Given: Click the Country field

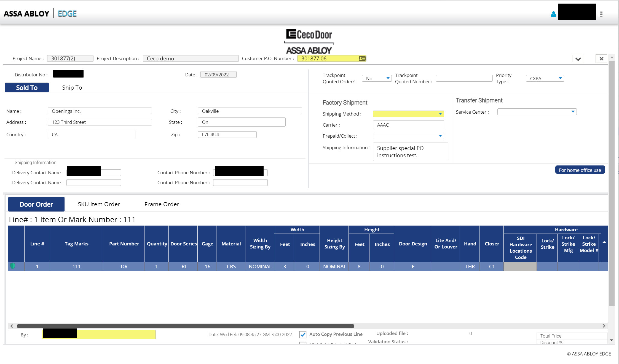Looking at the screenshot, I should (91, 134).
